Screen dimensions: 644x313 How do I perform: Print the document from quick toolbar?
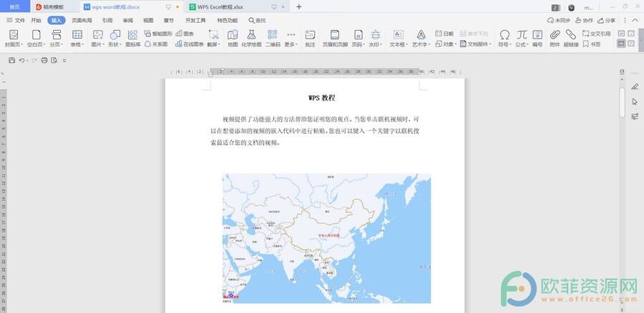44,60
